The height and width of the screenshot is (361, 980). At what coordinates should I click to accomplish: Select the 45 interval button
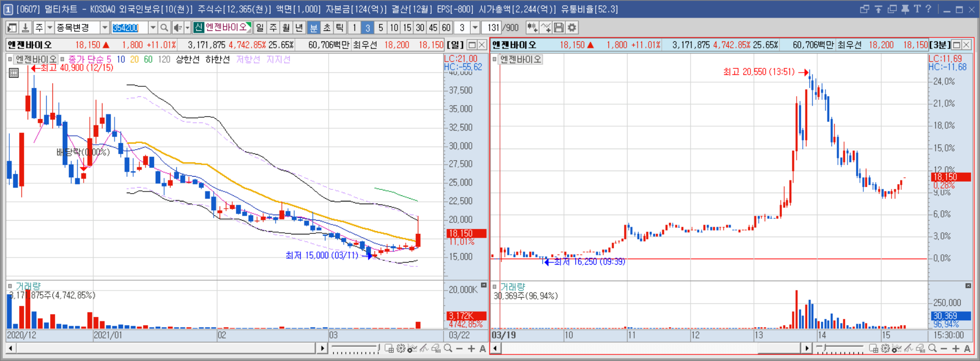[x=433, y=28]
